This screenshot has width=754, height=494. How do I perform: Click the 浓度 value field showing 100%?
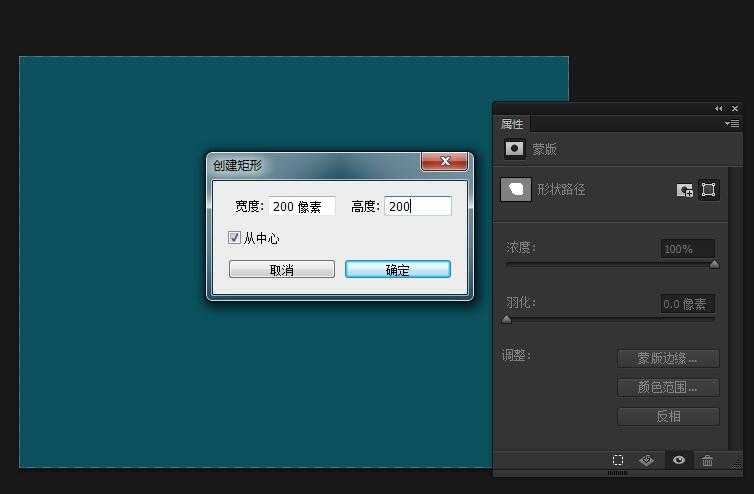tap(688, 249)
